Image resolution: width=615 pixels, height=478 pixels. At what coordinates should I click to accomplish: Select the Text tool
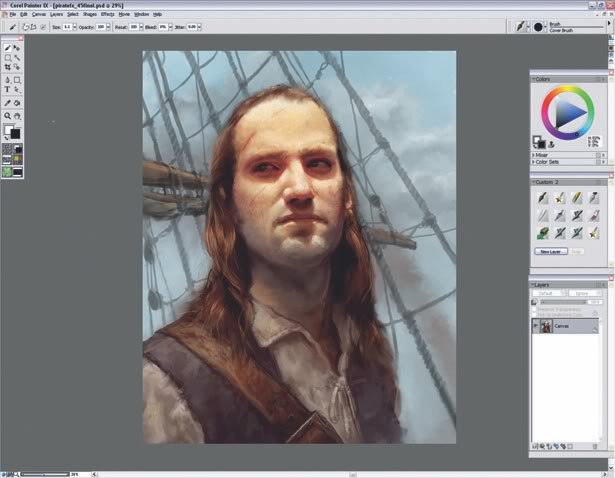7,89
